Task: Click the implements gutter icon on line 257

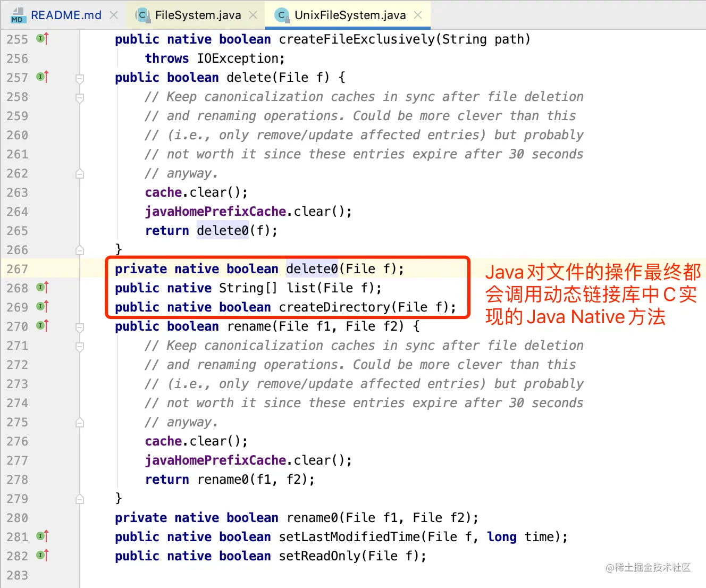Action: pos(43,77)
